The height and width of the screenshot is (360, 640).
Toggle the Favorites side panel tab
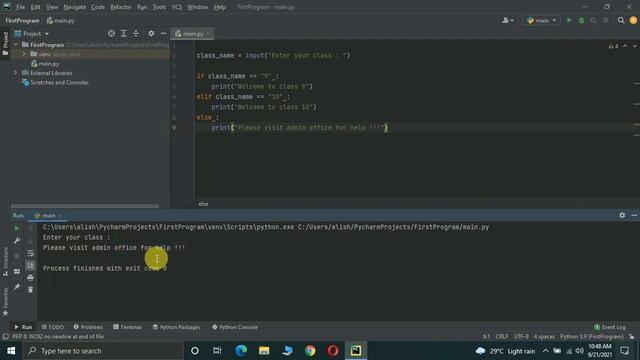coord(5,301)
